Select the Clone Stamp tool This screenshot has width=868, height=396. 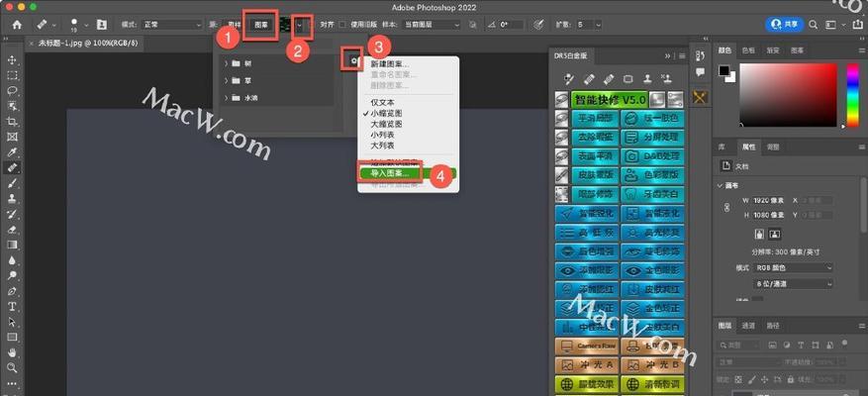(x=12, y=198)
